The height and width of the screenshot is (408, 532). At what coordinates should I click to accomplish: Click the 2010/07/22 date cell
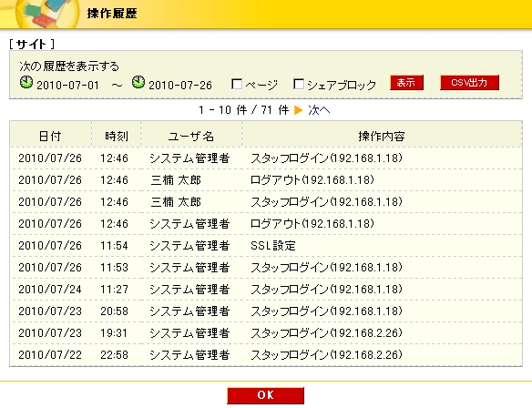(50, 355)
